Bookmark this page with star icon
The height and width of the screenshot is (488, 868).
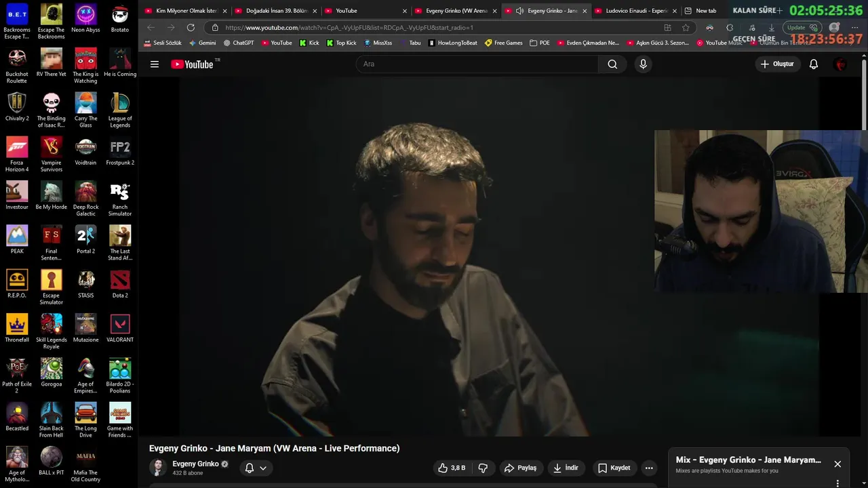point(686,28)
